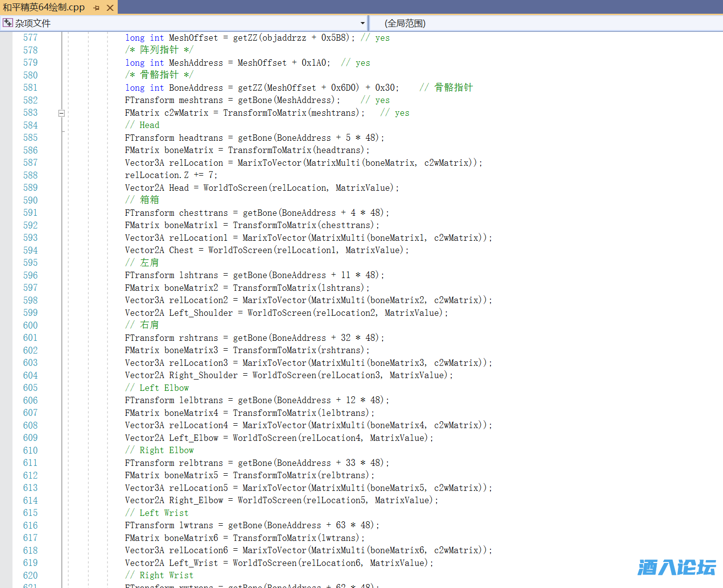Click the 杂项文件 project icon

point(8,23)
